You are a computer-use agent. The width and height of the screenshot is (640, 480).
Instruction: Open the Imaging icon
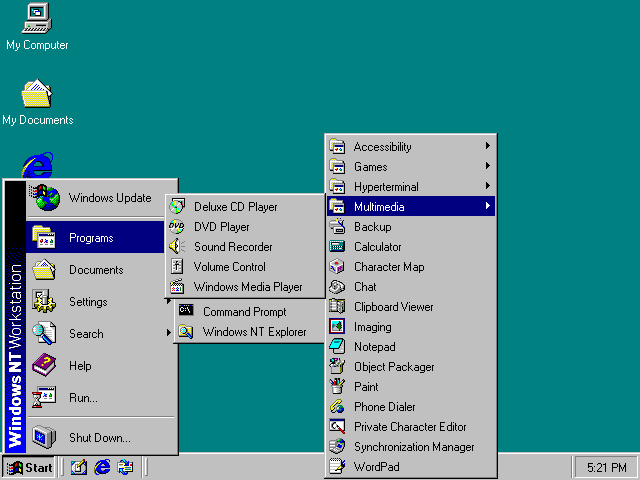tap(337, 327)
